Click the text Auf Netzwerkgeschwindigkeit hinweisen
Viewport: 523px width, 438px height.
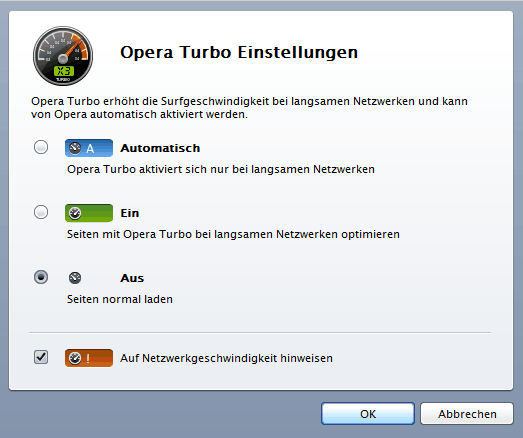[x=226, y=358]
